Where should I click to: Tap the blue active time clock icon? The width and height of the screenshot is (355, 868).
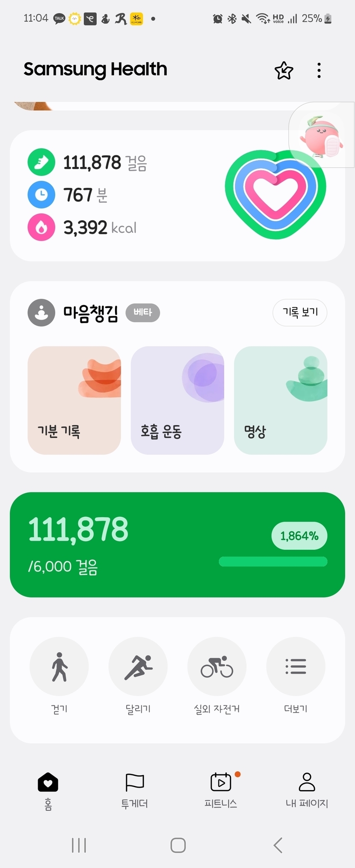click(41, 195)
